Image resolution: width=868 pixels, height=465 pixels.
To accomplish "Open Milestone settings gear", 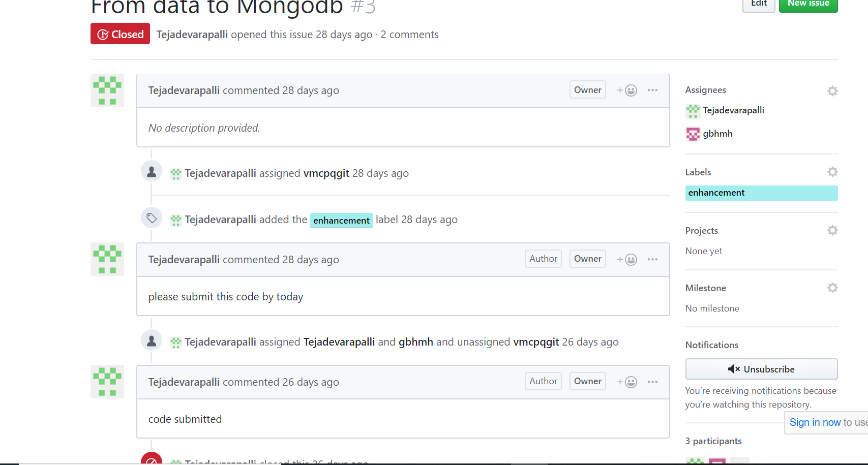I will click(832, 288).
